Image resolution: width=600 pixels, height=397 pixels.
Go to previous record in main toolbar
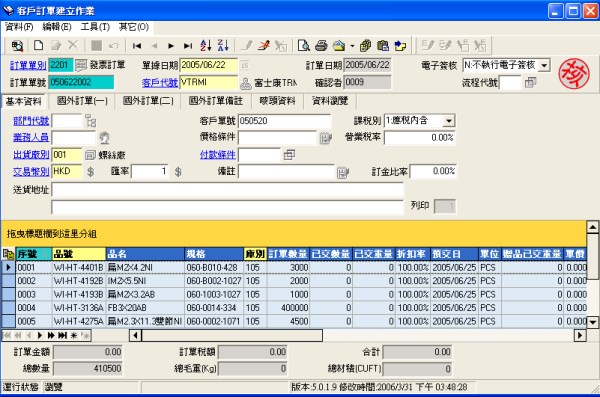155,46
